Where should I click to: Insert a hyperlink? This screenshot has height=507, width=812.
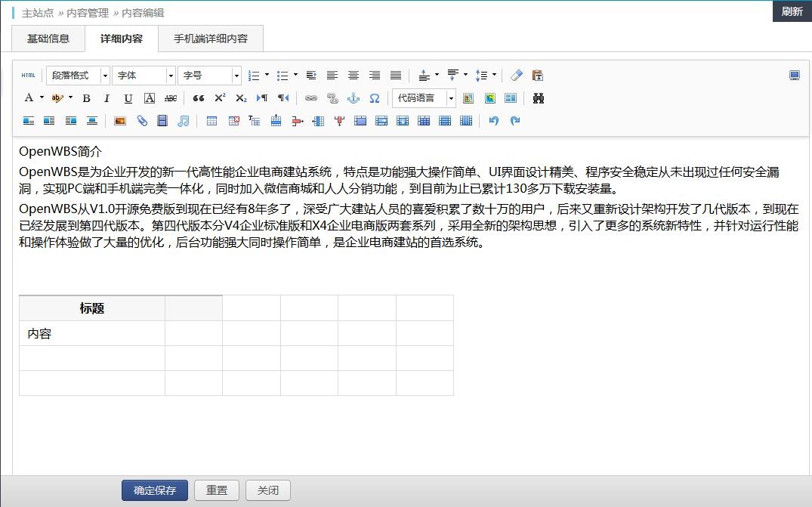pos(310,98)
